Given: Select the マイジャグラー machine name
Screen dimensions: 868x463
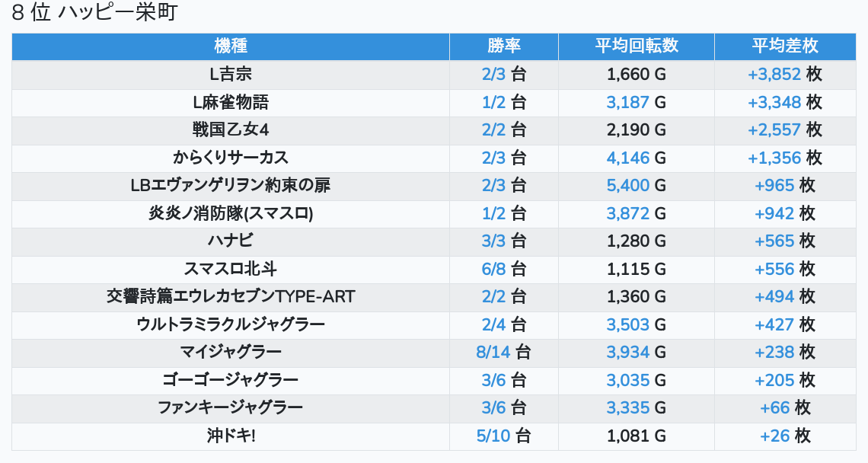Looking at the screenshot, I should pos(230,352).
